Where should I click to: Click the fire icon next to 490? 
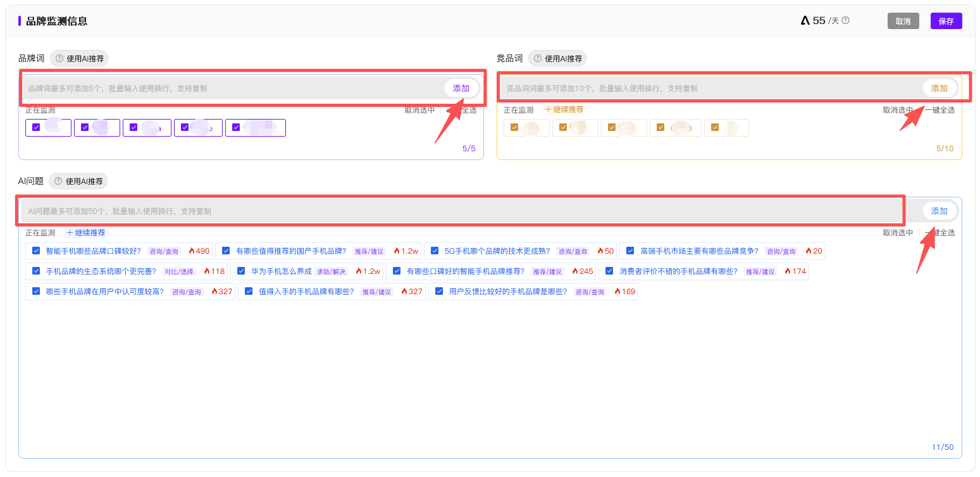191,251
